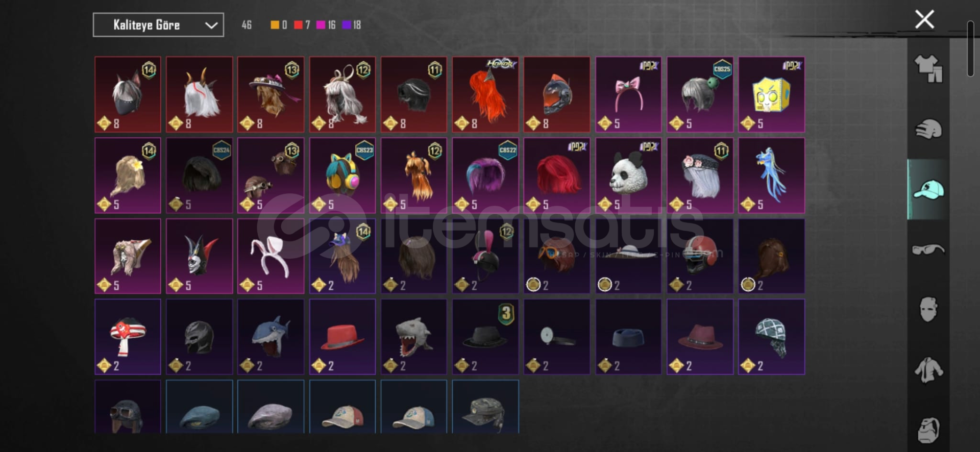Filter by the purple rarity swatch

pyautogui.click(x=346, y=25)
